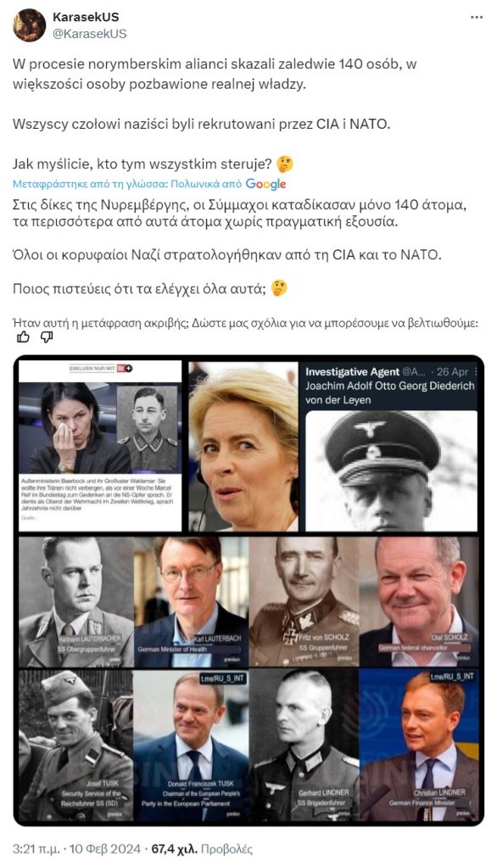Image resolution: width=497 pixels, height=868 pixels.
Task: Click the Google logo in translation notice
Action: (266, 184)
